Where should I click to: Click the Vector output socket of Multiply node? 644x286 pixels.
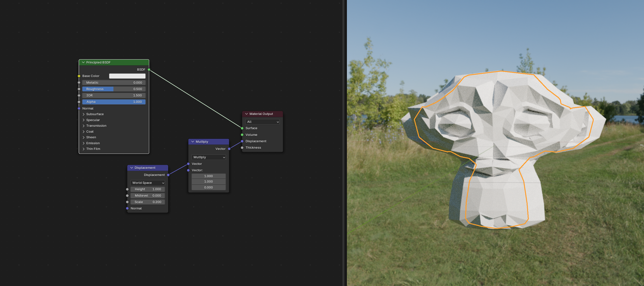[229, 149]
